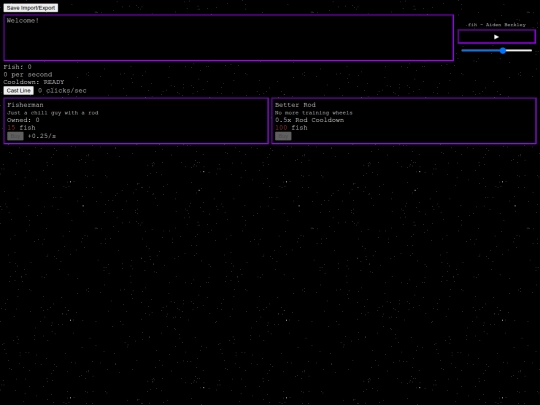This screenshot has width=540, height=405.
Task: Adjust the music volume slider
Action: click(496, 51)
